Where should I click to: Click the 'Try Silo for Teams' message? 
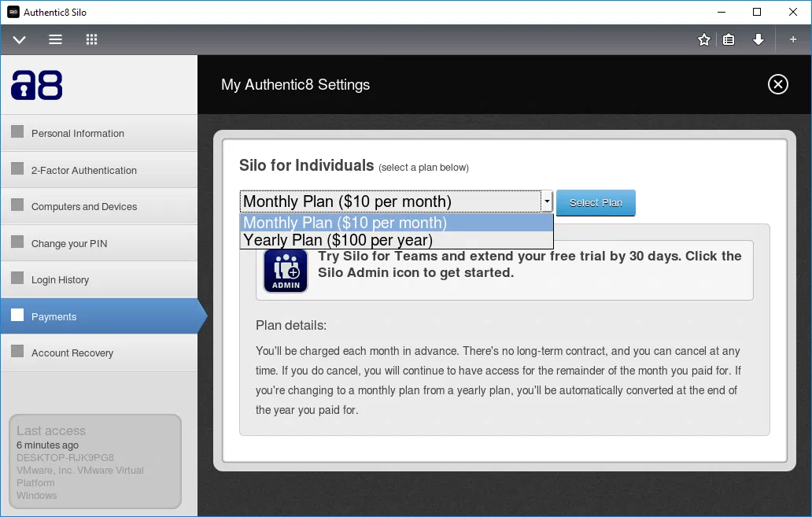(x=530, y=264)
